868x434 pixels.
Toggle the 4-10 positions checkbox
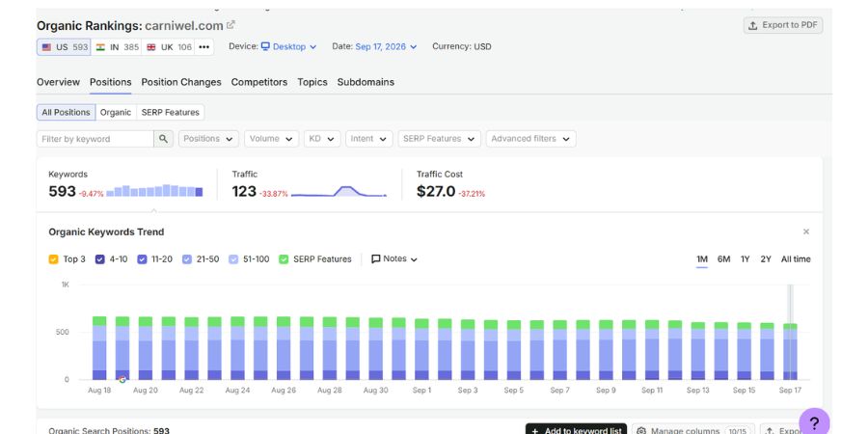pos(100,259)
